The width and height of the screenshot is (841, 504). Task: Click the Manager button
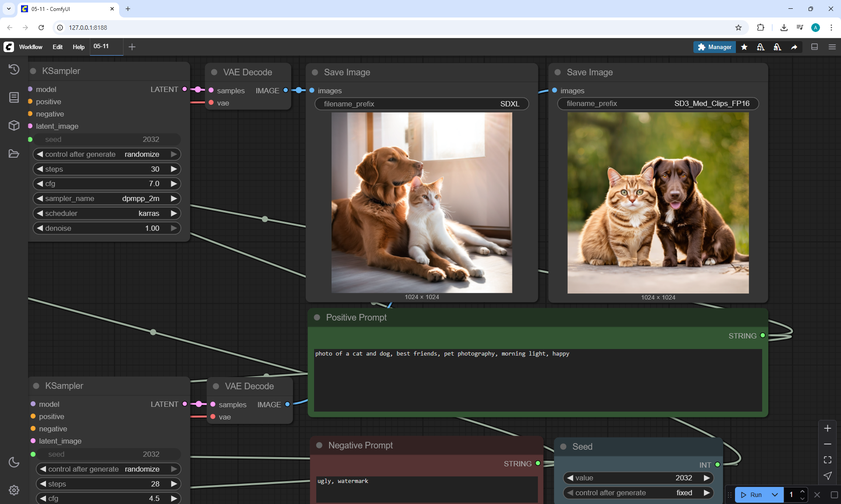714,47
